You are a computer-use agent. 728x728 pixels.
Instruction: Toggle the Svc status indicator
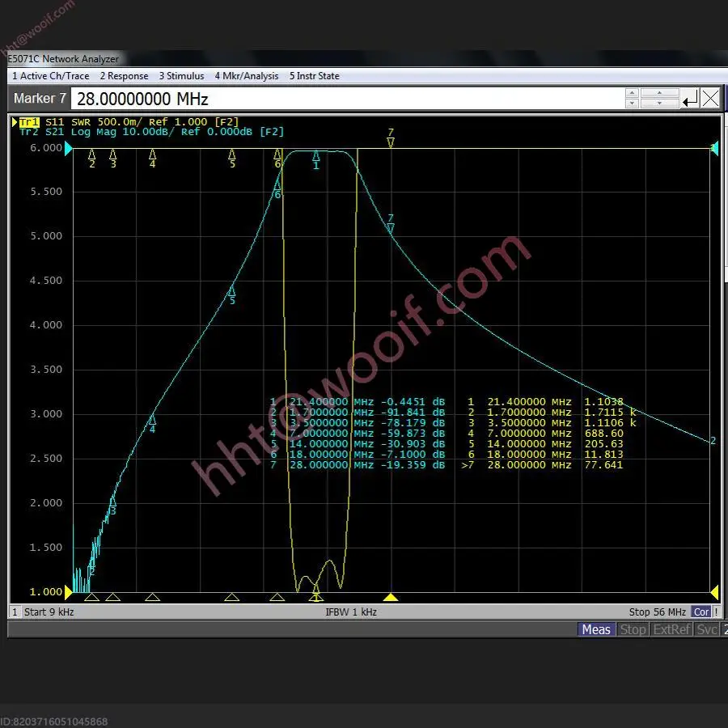pos(705,629)
